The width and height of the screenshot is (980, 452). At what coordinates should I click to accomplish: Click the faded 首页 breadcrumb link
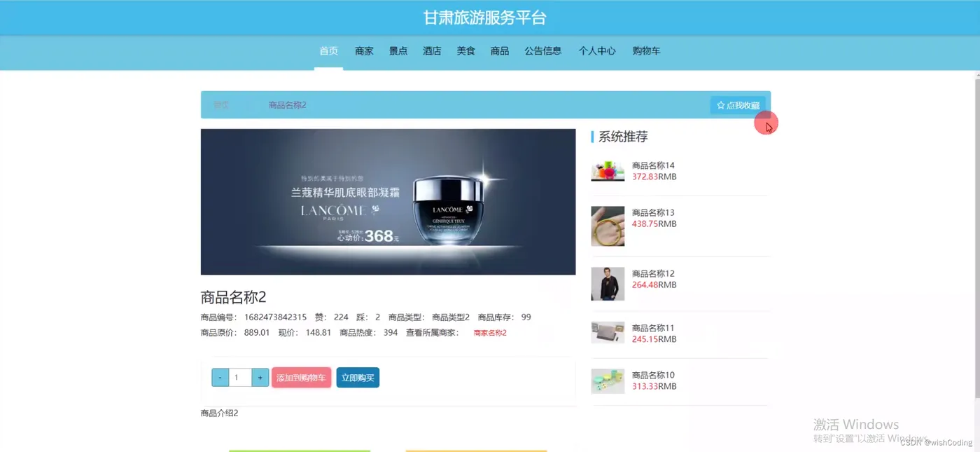pyautogui.click(x=221, y=105)
